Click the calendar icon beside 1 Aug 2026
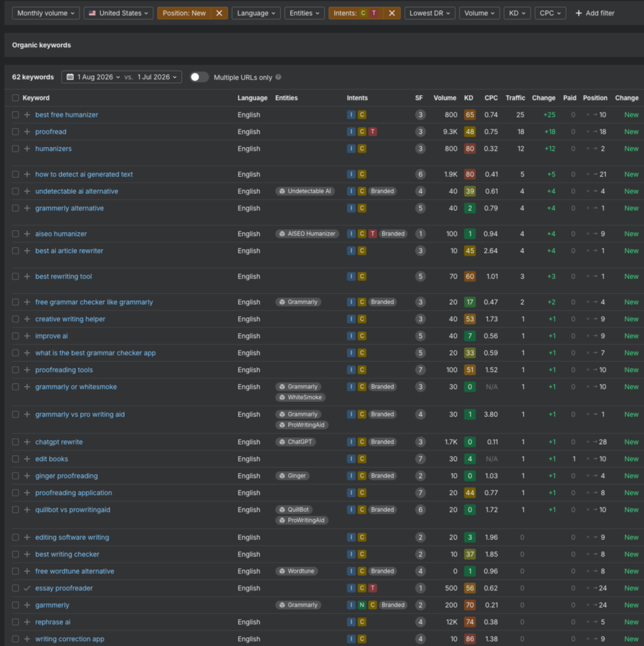This screenshot has height=646, width=644. click(70, 77)
